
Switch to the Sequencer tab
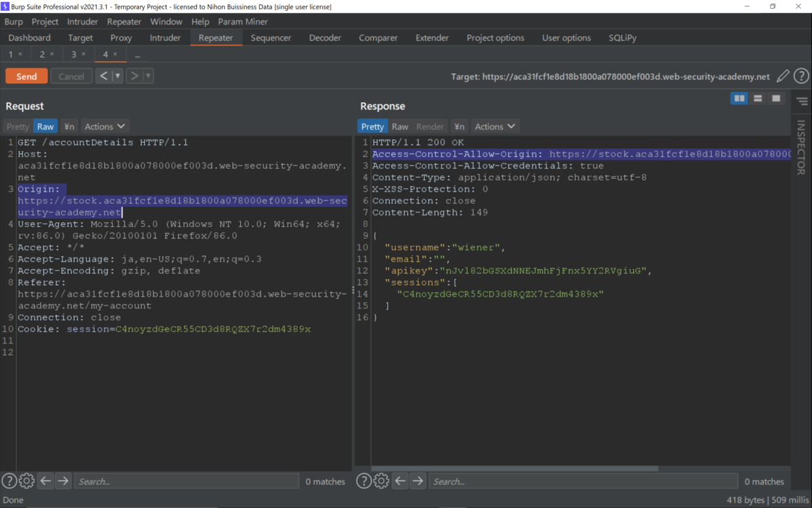pyautogui.click(x=271, y=38)
